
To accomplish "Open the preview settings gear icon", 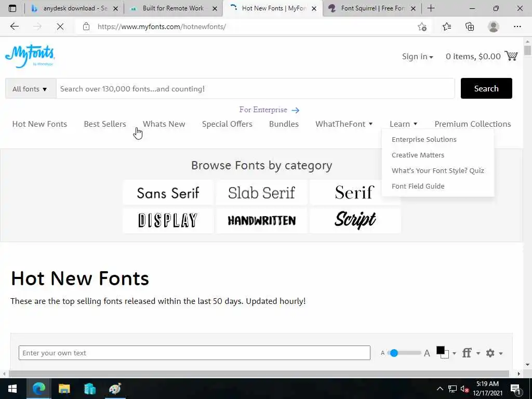I will coord(490,353).
